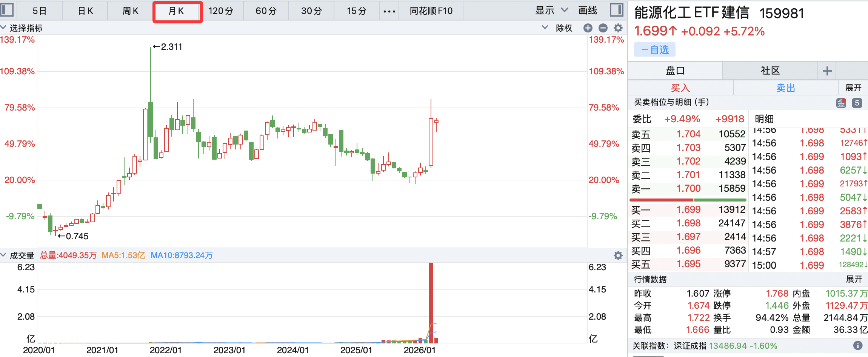The height and width of the screenshot is (357, 868).
Task: Switch to the 社区 tab
Action: click(x=770, y=71)
